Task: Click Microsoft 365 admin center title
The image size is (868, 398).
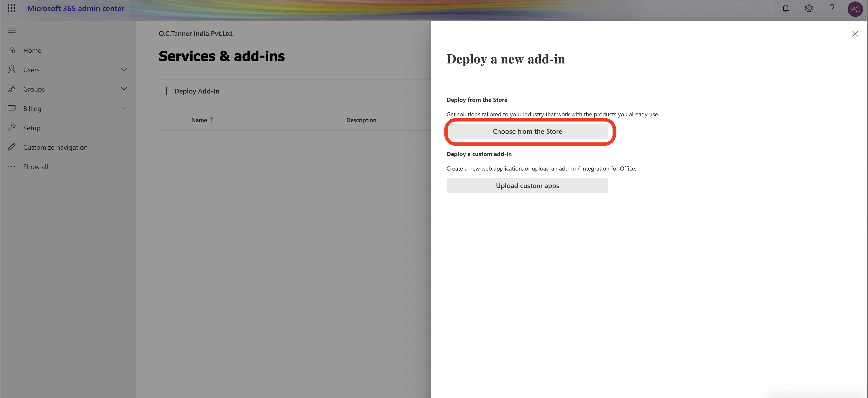Action: point(76,8)
